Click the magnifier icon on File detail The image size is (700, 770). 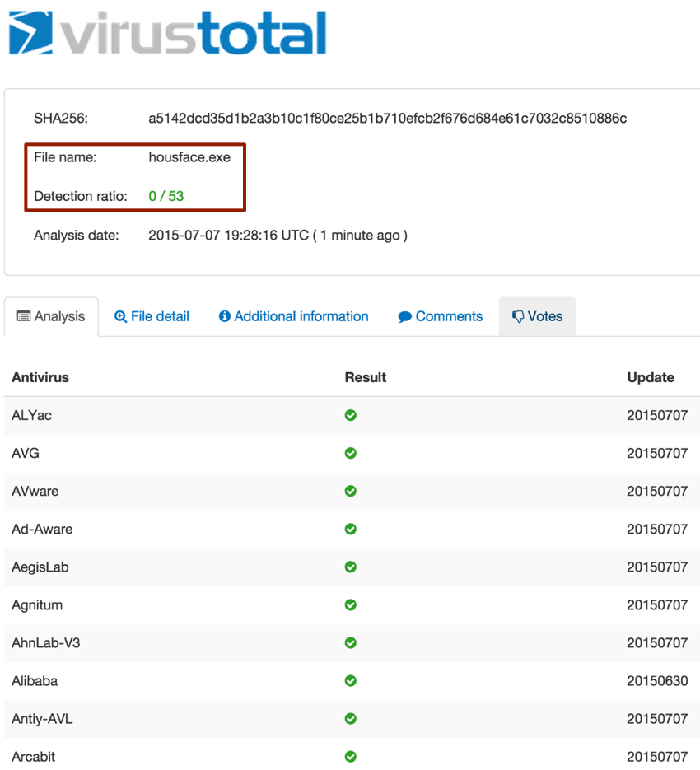(x=120, y=317)
